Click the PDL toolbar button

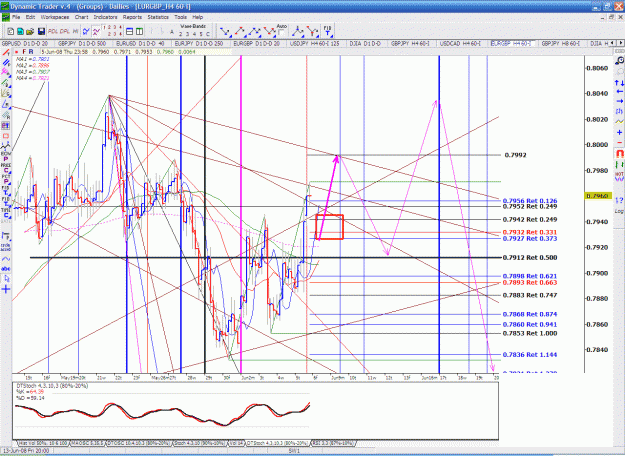(53, 31)
